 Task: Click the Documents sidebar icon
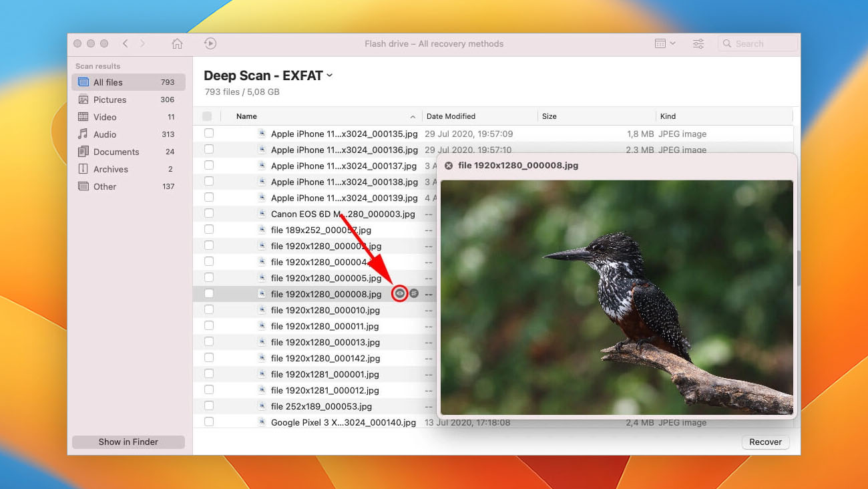83,152
